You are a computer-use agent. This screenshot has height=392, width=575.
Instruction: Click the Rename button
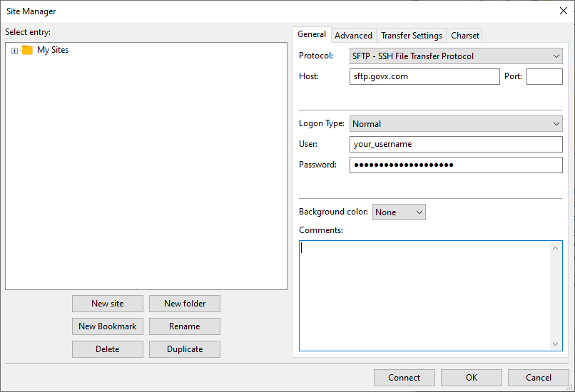(x=185, y=326)
